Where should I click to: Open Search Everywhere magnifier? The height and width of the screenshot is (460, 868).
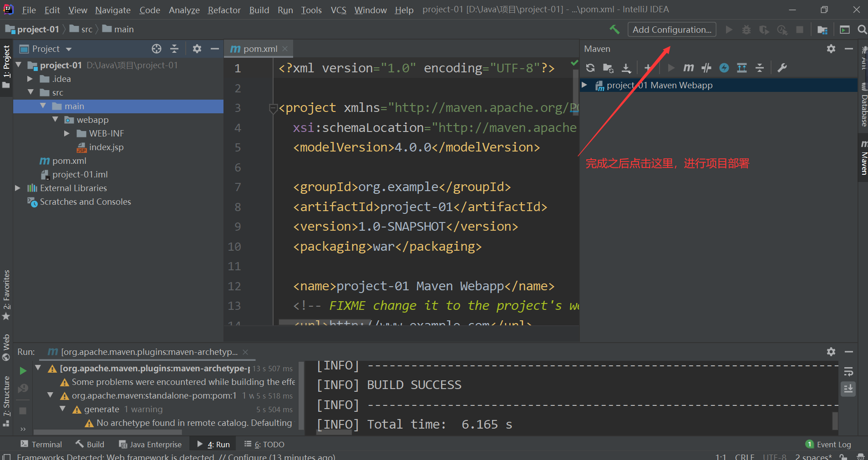[x=862, y=30]
